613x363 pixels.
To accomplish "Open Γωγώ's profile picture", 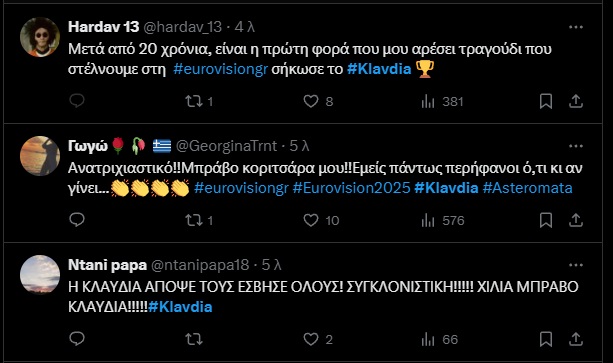I will (x=40, y=156).
